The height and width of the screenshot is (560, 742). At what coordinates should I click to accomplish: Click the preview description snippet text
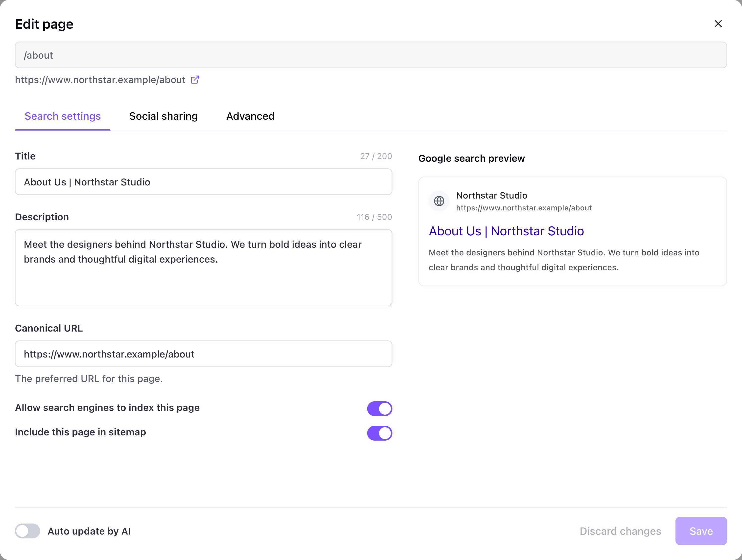564,260
